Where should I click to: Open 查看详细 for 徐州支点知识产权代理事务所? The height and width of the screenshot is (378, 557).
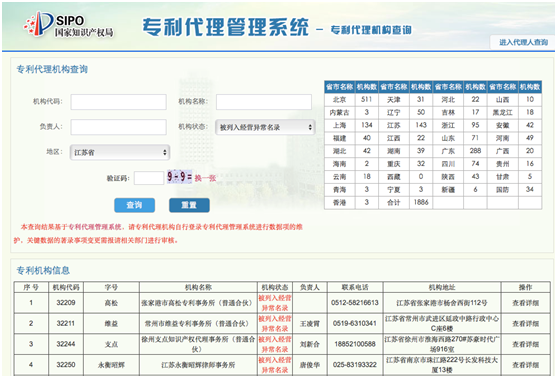tap(525, 344)
